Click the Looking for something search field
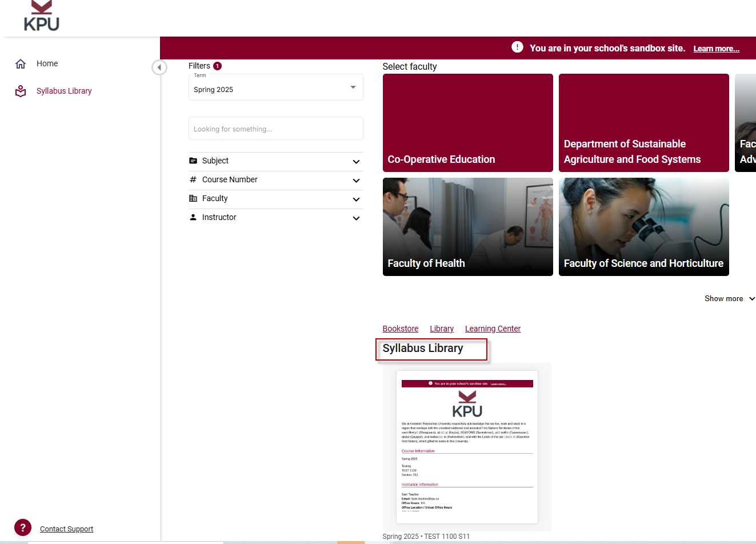The width and height of the screenshot is (756, 544). click(x=276, y=129)
